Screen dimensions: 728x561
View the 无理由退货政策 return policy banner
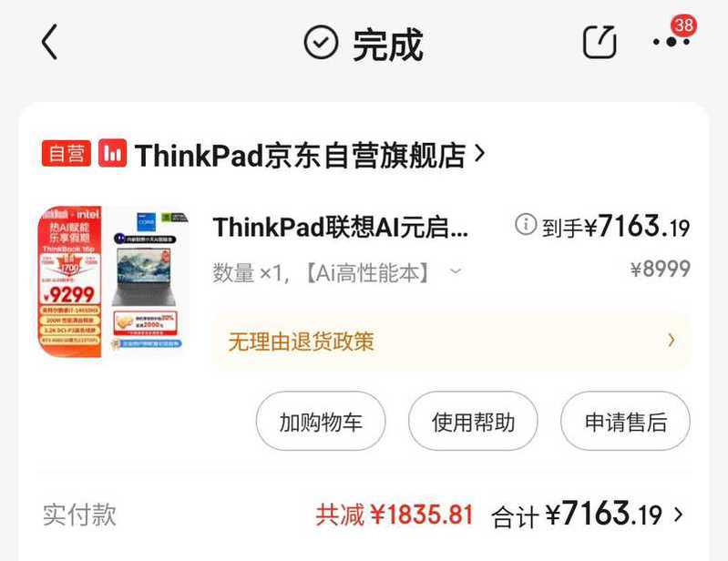(x=451, y=341)
